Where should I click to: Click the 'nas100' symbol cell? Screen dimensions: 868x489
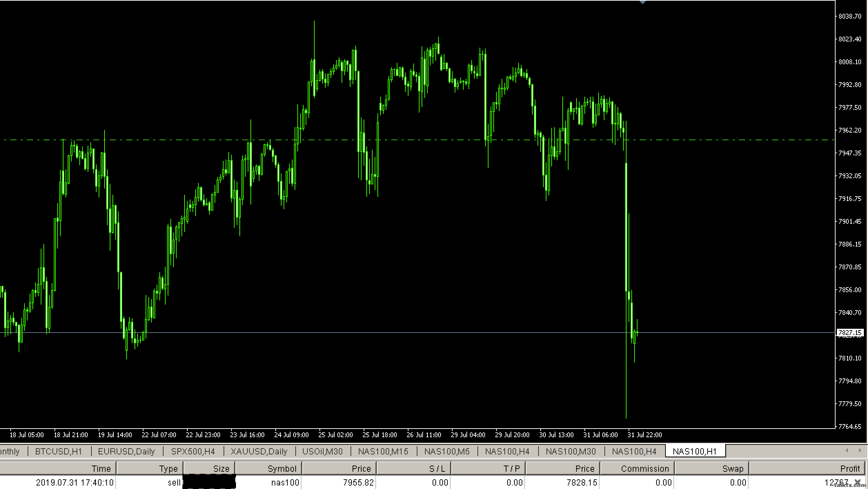pyautogui.click(x=285, y=482)
